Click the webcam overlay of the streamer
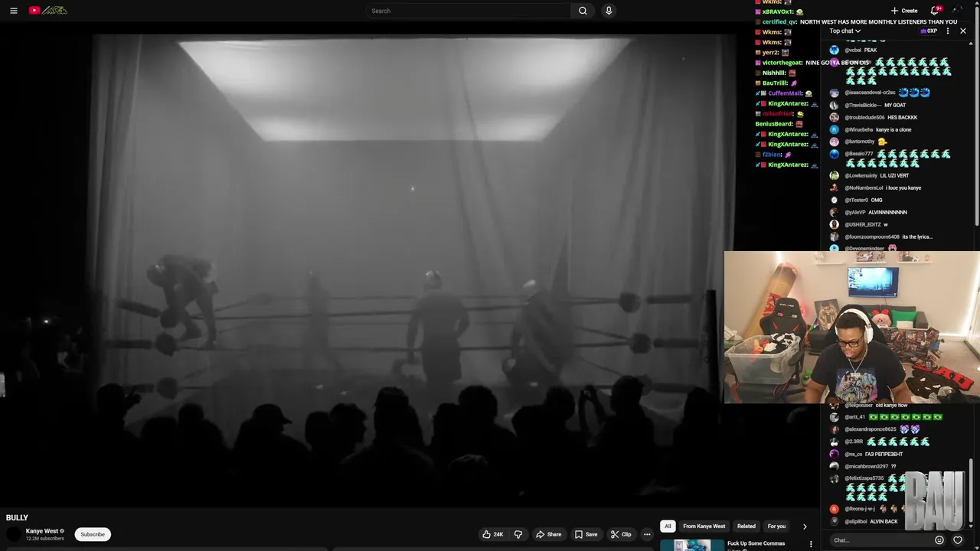The width and height of the screenshot is (980, 551). click(x=852, y=327)
